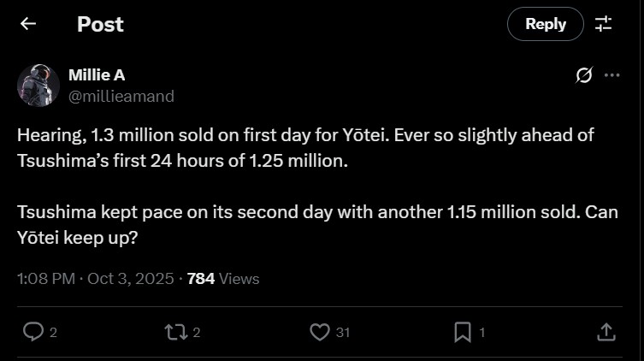Click the Post page heading
The image size is (644, 361).
[x=100, y=24]
